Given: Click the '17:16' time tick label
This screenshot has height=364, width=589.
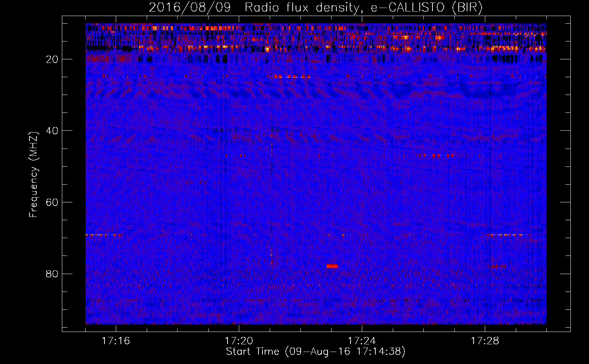Looking at the screenshot, I should click(116, 341).
